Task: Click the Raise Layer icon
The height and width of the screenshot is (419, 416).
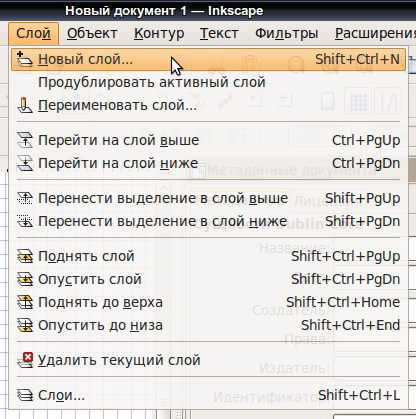Action: (x=25, y=256)
